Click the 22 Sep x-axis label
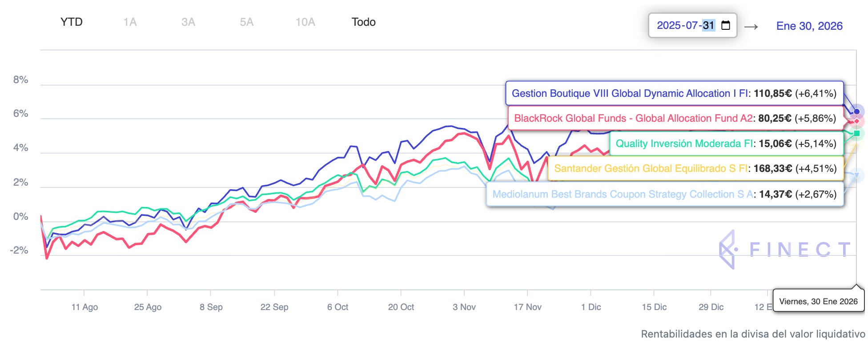 tap(274, 307)
